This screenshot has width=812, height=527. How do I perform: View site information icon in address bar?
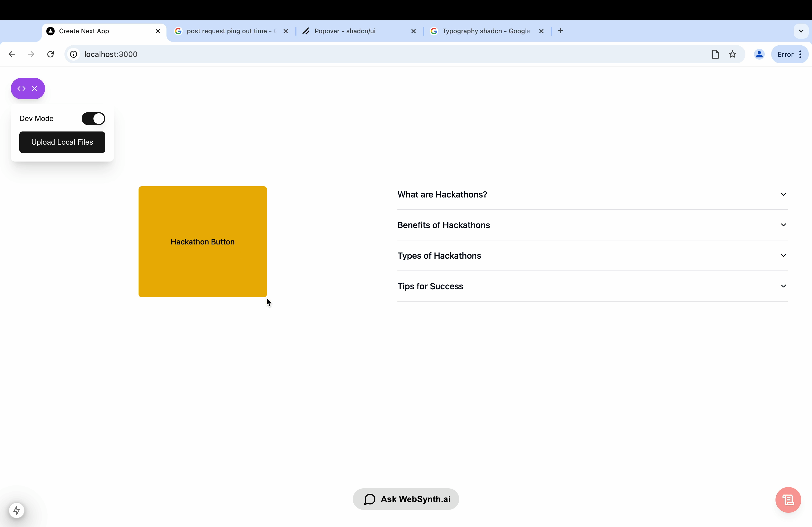point(74,54)
